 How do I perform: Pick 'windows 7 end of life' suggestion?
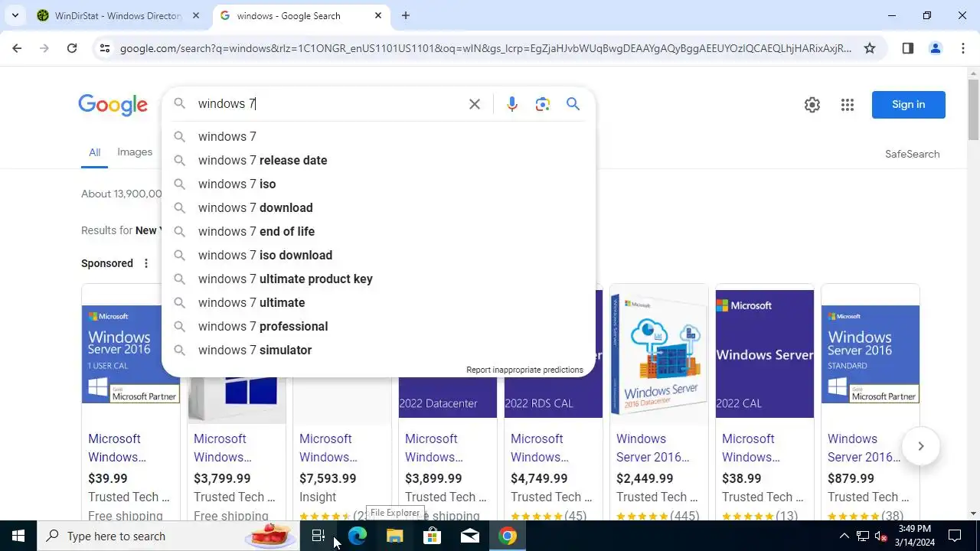[379, 231]
